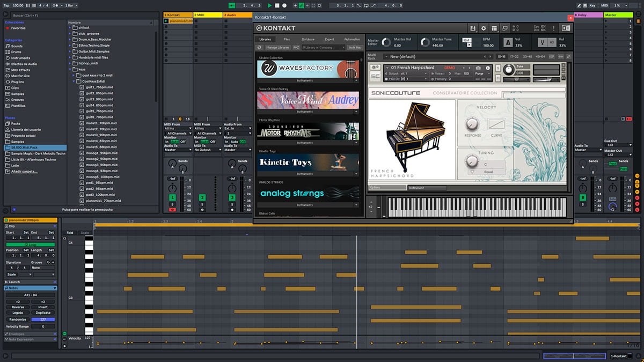Adjust the Master Vol knob
The width and height of the screenshot is (644, 362).
tap(386, 42)
